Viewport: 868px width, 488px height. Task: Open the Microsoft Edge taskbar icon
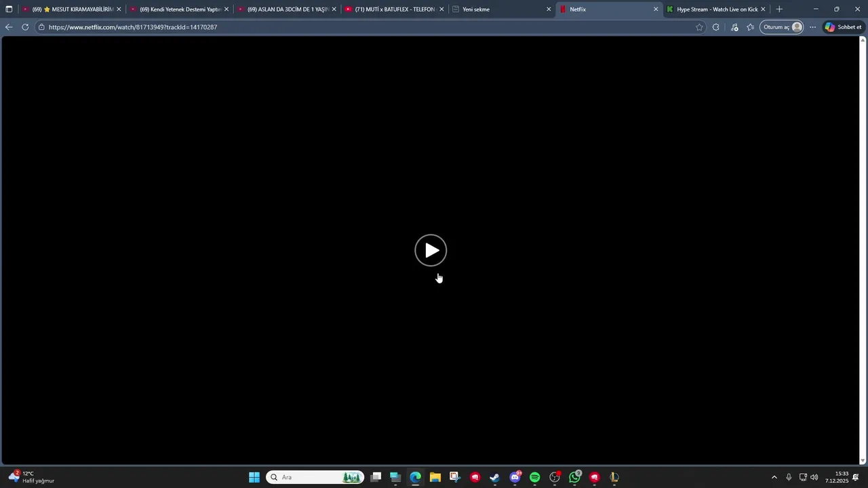click(415, 477)
